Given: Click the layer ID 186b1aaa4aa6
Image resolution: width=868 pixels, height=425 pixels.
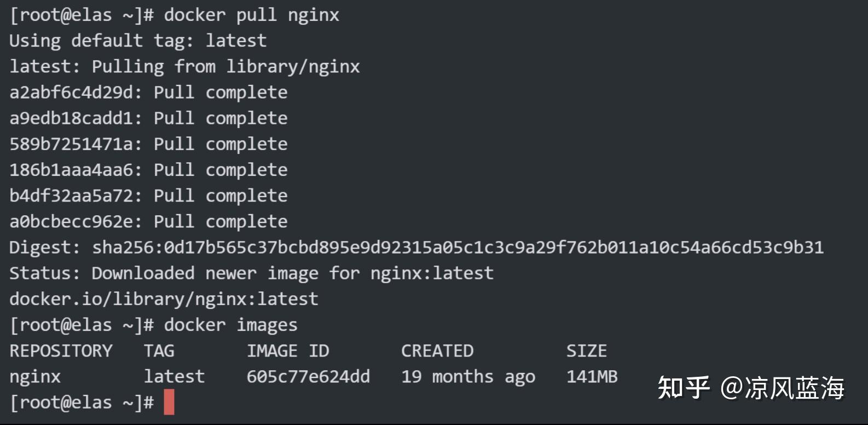Looking at the screenshot, I should (x=71, y=170).
